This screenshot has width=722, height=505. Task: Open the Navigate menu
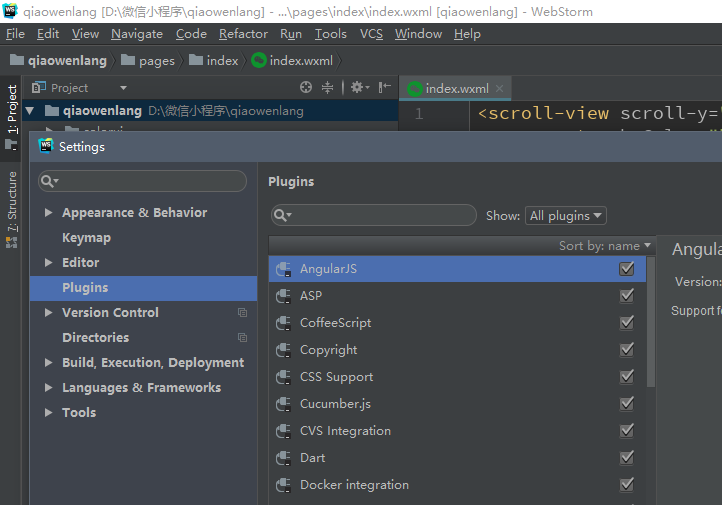click(137, 34)
